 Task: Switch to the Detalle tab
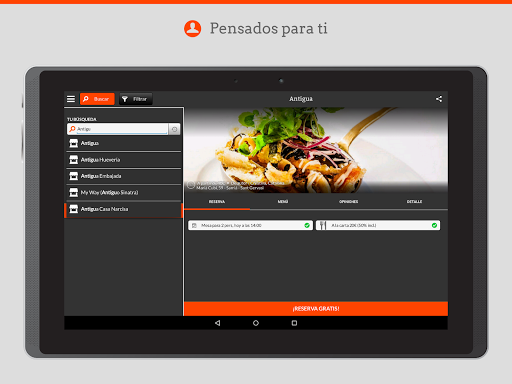coord(414,202)
